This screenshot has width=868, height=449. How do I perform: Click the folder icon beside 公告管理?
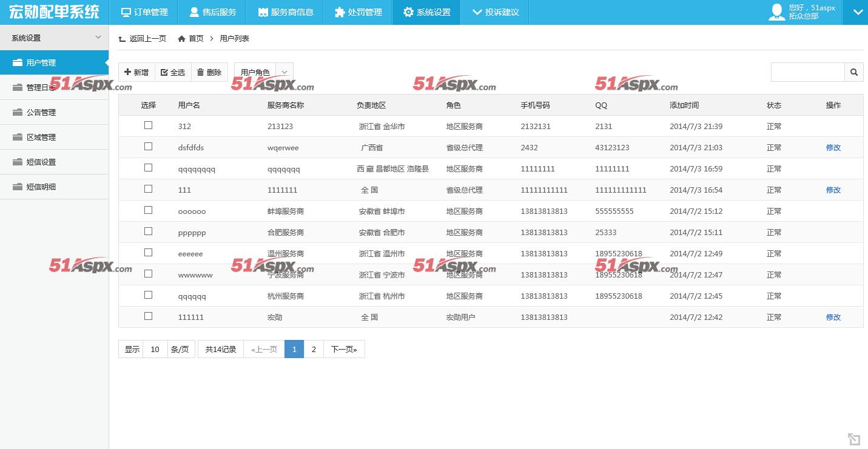coord(17,112)
